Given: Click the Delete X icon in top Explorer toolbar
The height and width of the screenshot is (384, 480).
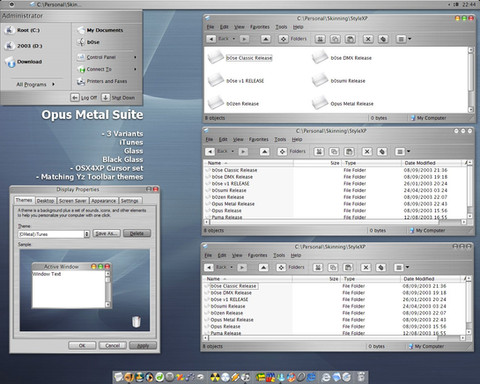Looking at the screenshot, I should 368,39.
